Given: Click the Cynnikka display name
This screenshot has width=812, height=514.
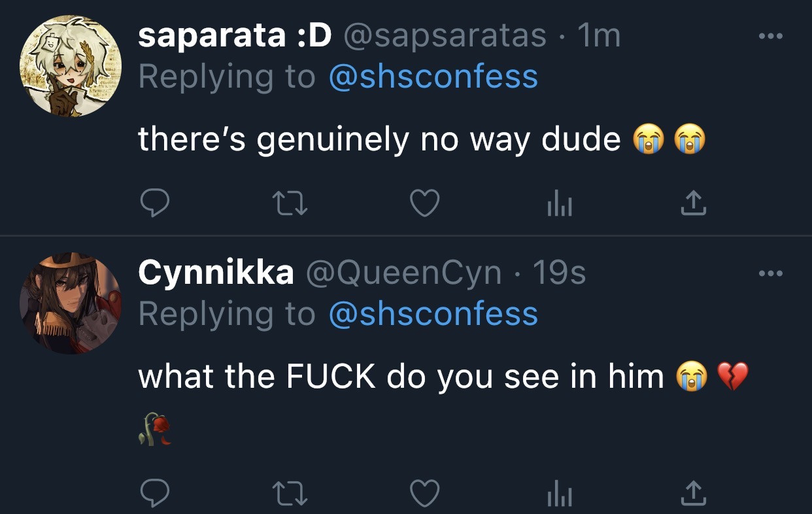Looking at the screenshot, I should pos(216,273).
